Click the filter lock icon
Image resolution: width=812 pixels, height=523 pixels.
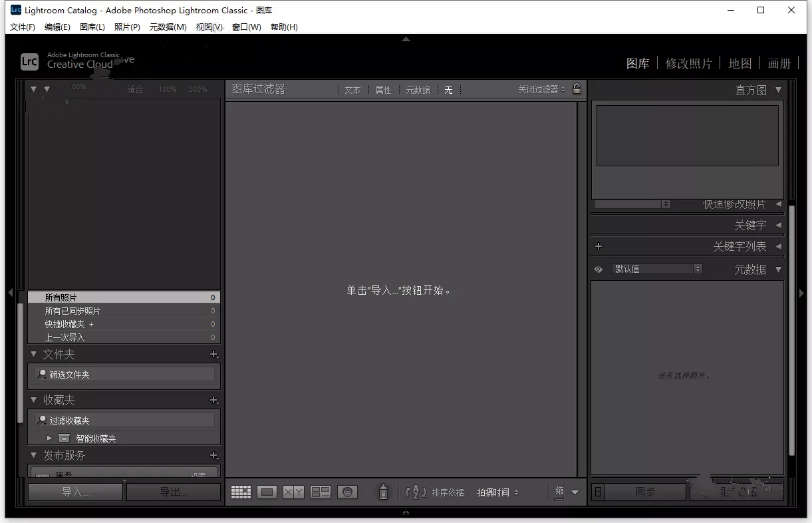(577, 88)
